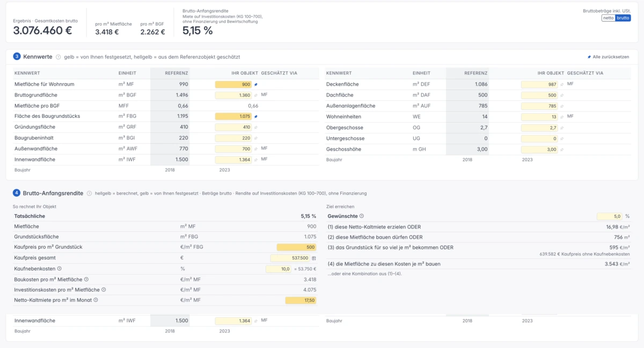Pin the Baugrubeninhalt value
This screenshot has width=644, height=348.
point(256,138)
